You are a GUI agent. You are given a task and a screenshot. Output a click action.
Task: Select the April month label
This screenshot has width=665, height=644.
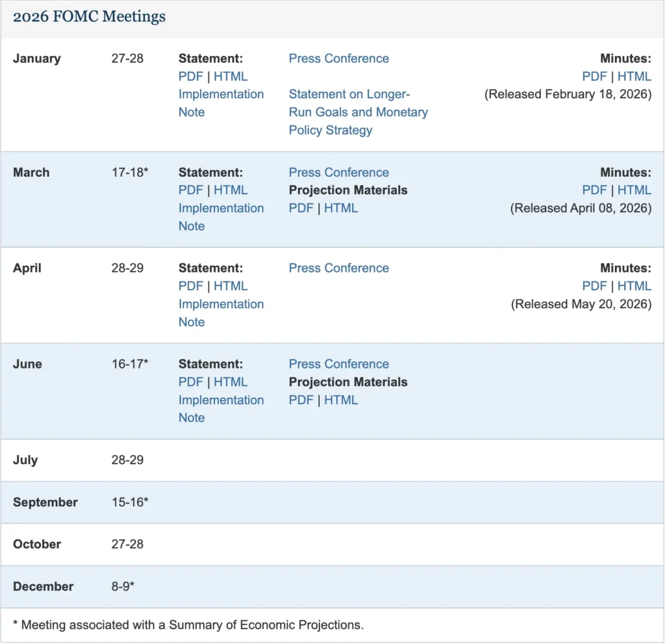27,268
